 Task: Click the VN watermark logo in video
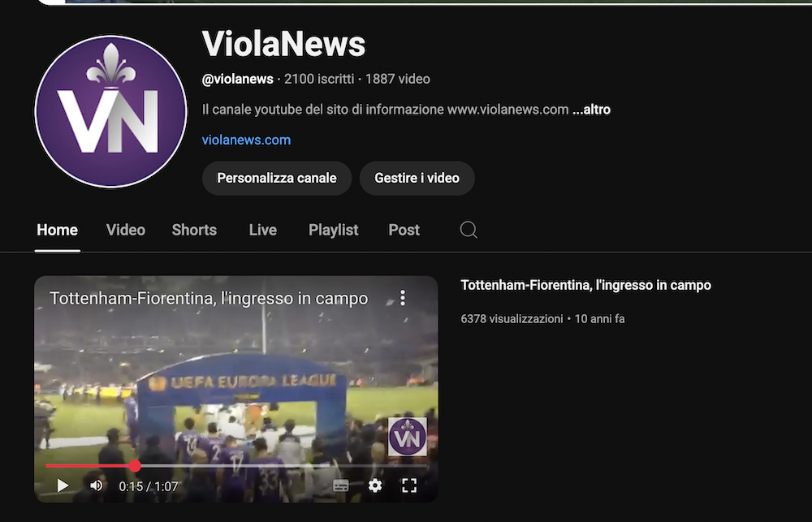408,437
